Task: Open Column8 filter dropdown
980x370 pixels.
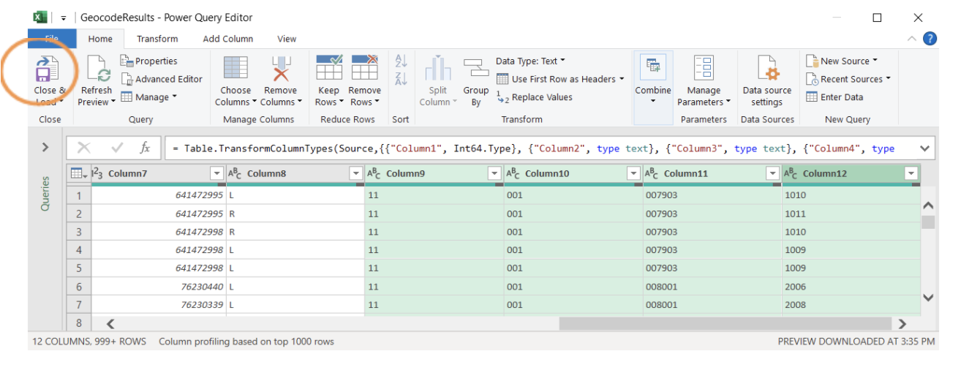Action: (x=355, y=173)
